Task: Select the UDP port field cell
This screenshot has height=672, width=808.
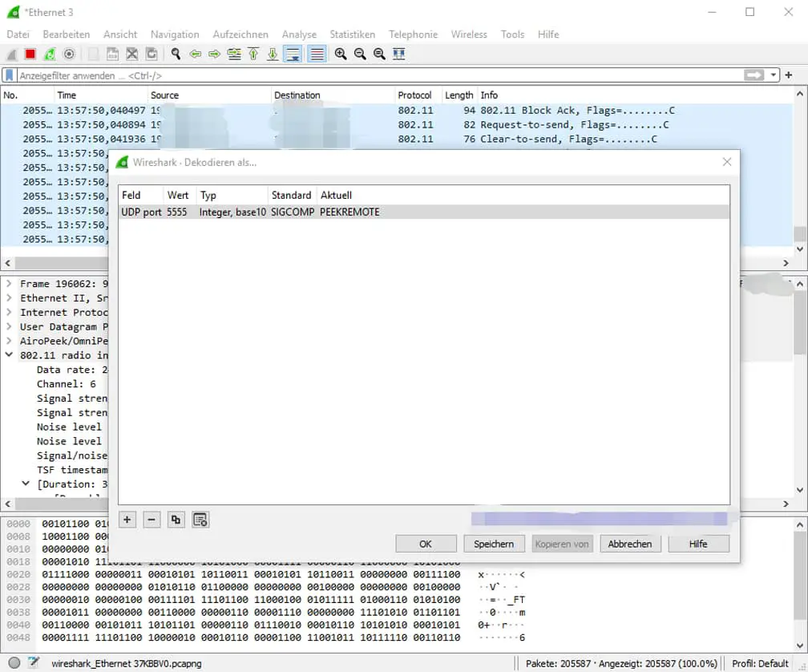Action: click(141, 213)
